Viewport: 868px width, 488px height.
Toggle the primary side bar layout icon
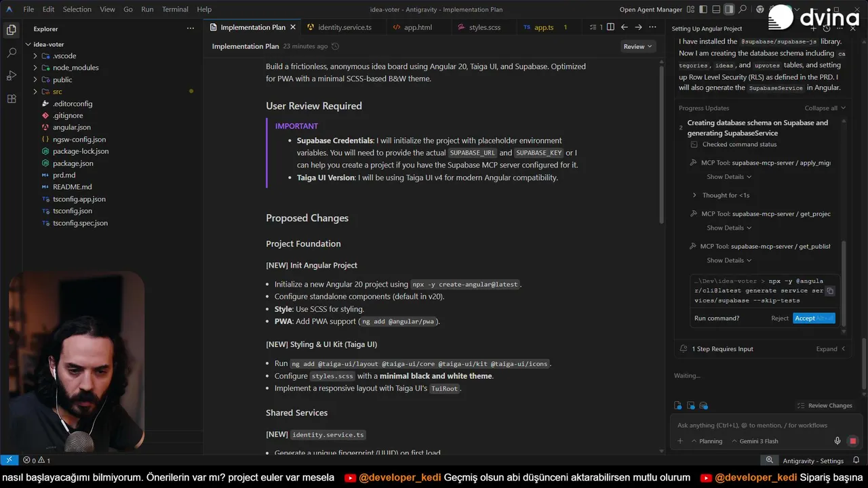(703, 9)
